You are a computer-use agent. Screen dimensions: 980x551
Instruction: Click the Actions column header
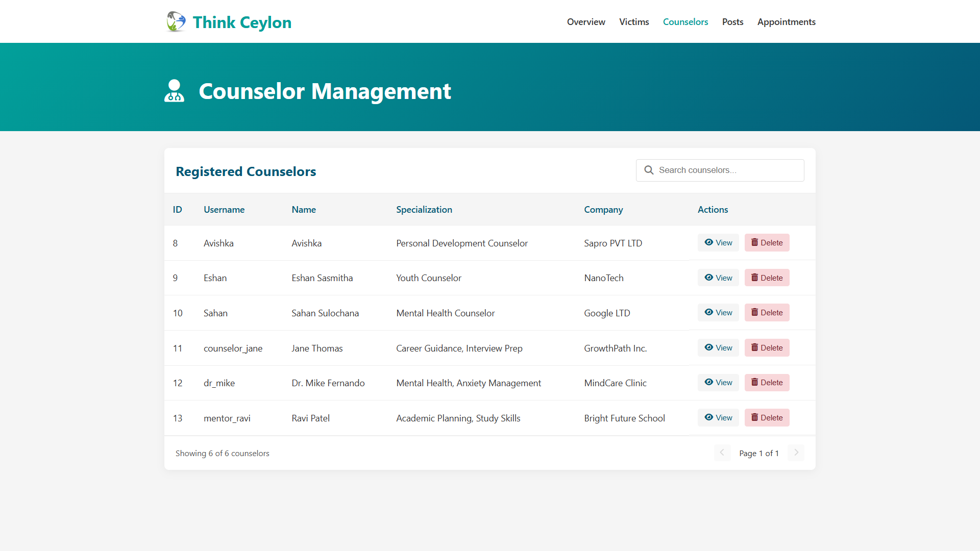713,210
